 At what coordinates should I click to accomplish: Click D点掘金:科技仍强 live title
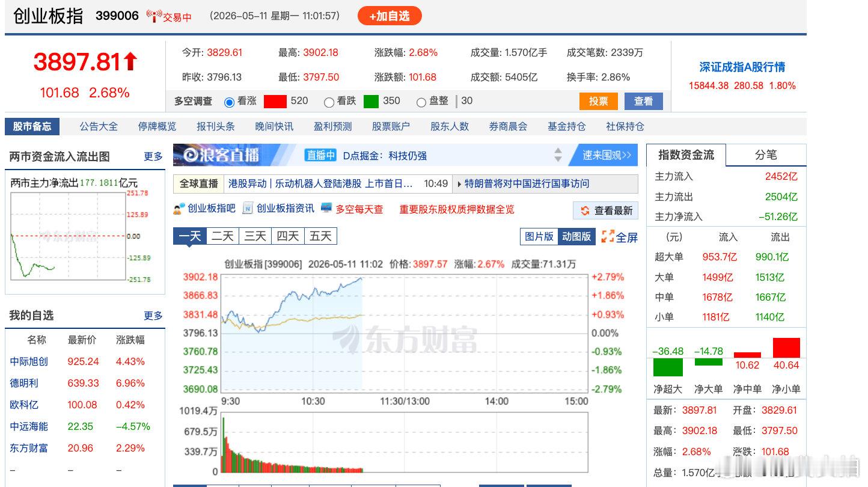coord(385,156)
